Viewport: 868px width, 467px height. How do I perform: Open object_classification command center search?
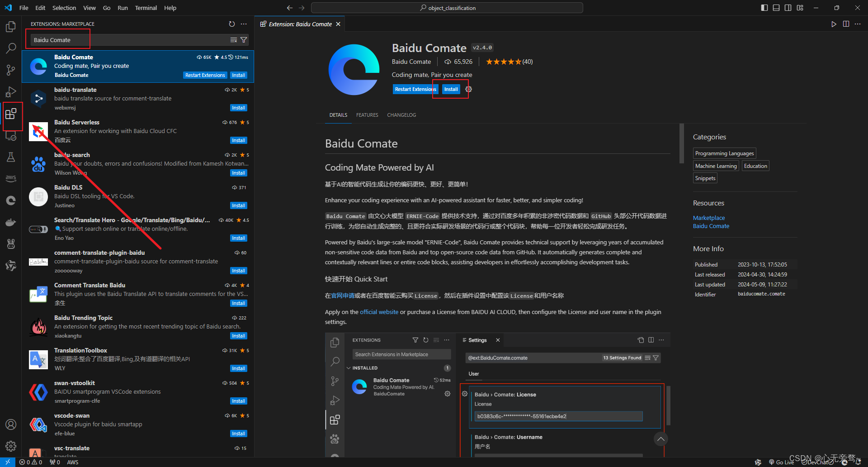point(447,8)
